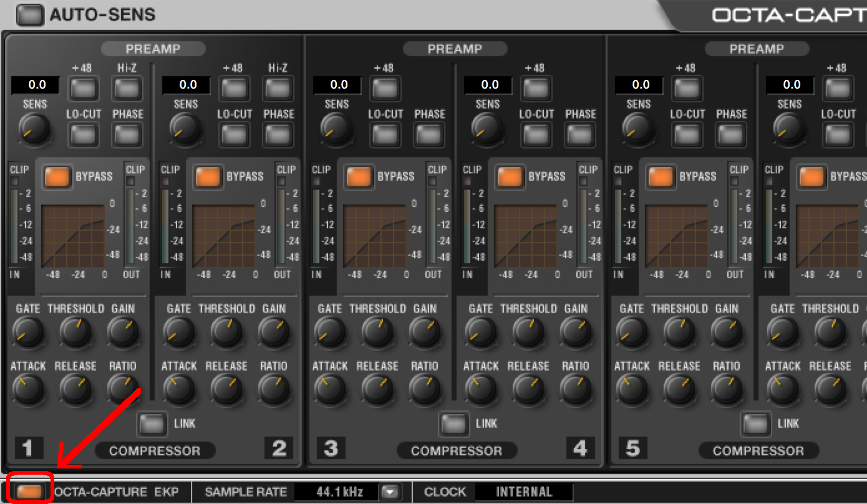This screenshot has width=867, height=504.
Task: Click the SENS value field on channel 3
Action: tap(337, 85)
